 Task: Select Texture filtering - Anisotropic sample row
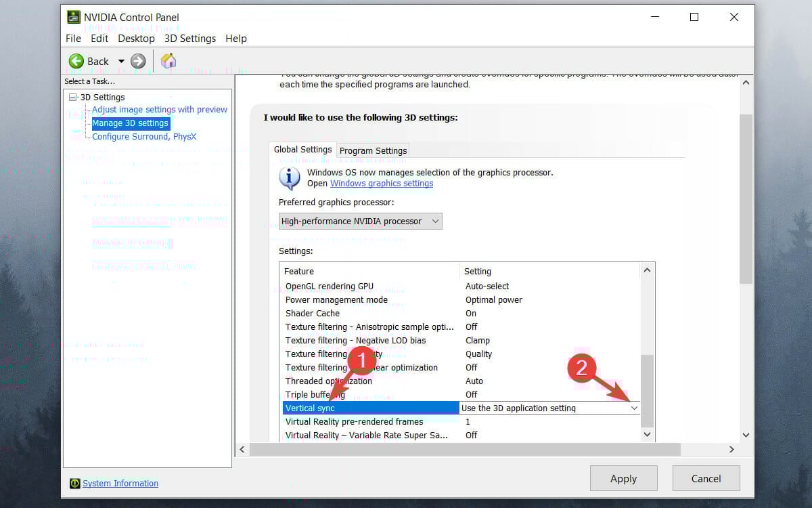(461, 327)
